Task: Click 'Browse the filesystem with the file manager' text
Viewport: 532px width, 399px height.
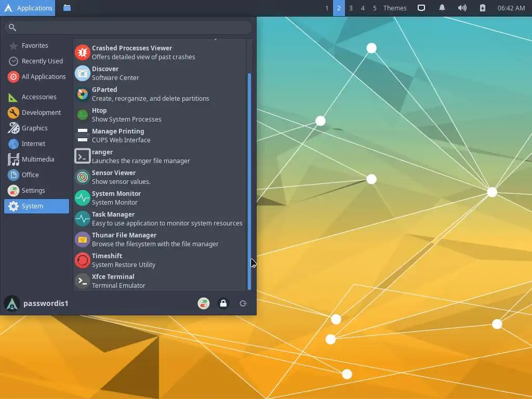Action: (x=155, y=244)
